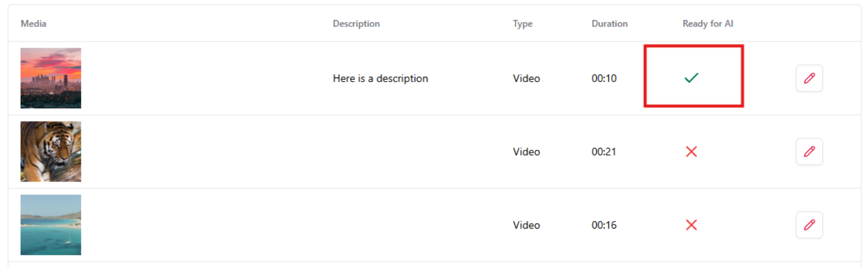This screenshot has height=279, width=868.
Task: Open the city skyline sunset thumbnail
Action: (51, 78)
